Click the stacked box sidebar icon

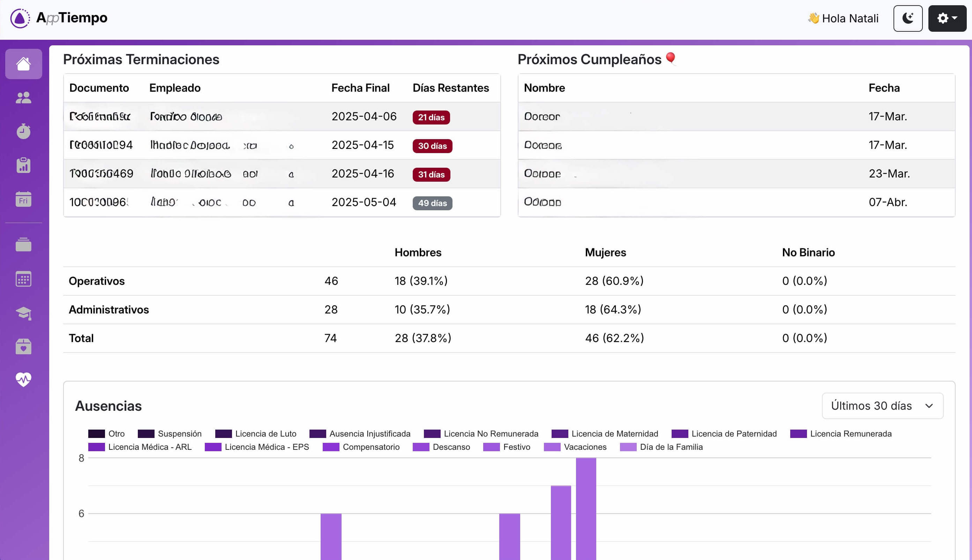(23, 245)
